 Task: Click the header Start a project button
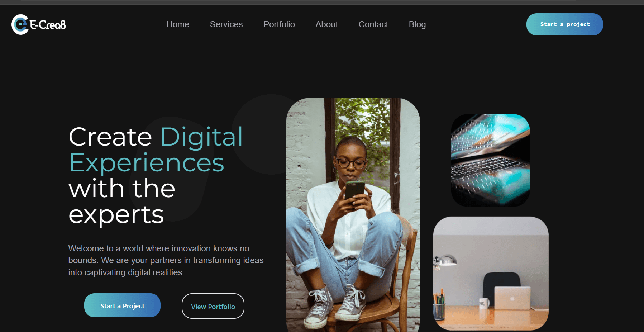564,24
